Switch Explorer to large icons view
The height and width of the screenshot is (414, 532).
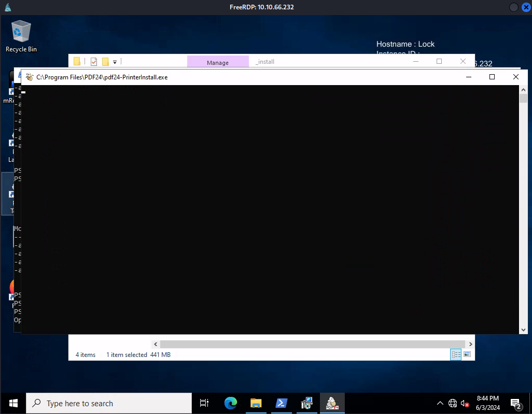(x=467, y=354)
